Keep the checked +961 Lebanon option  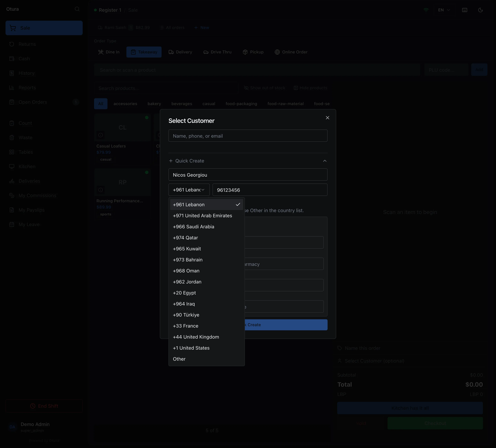click(206, 205)
